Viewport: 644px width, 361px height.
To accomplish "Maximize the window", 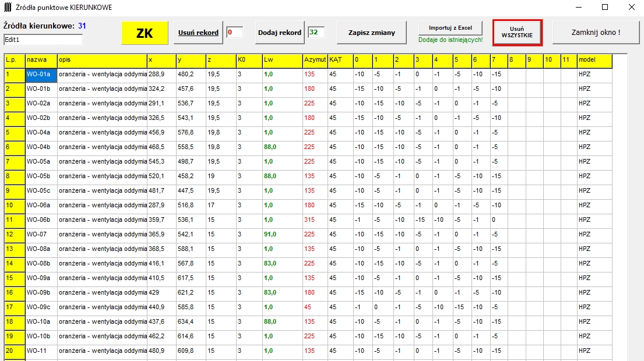I will coord(604,7).
